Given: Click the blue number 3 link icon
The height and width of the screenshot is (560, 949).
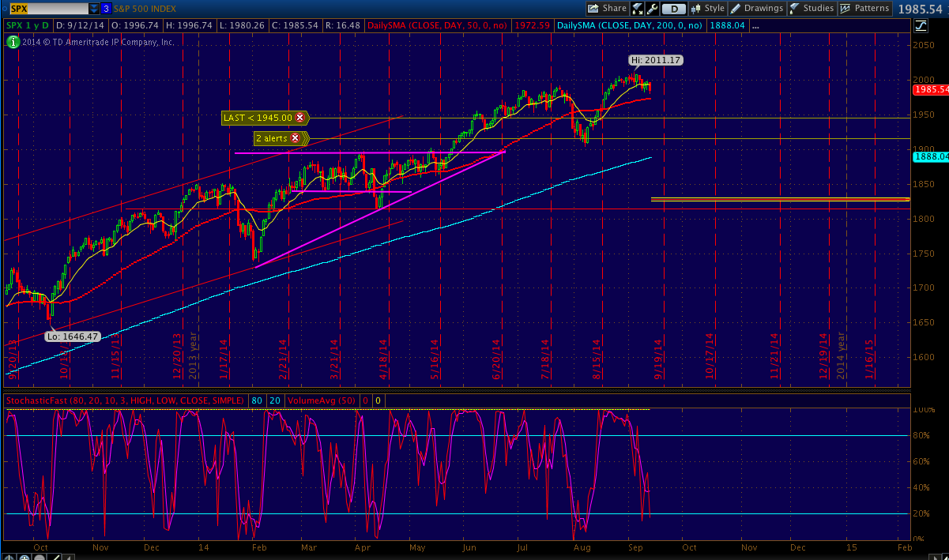Looking at the screenshot, I should tap(107, 9).
